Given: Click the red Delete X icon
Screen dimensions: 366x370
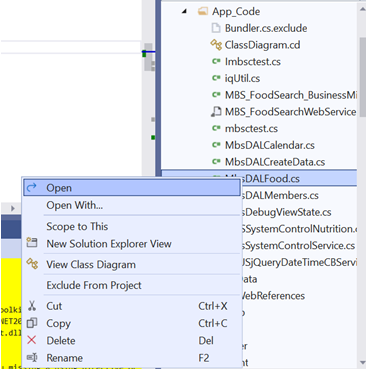Looking at the screenshot, I should pyautogui.click(x=32, y=340).
